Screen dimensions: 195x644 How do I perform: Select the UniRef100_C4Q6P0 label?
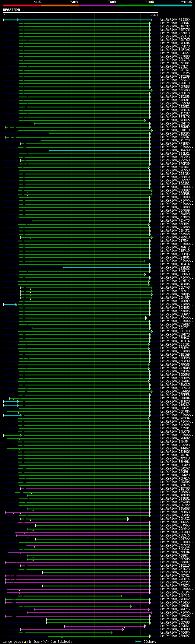tap(175, 633)
